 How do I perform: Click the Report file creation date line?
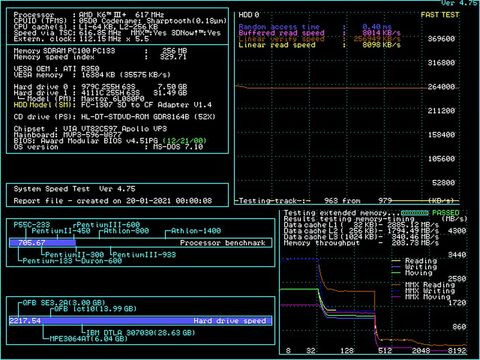(113, 201)
